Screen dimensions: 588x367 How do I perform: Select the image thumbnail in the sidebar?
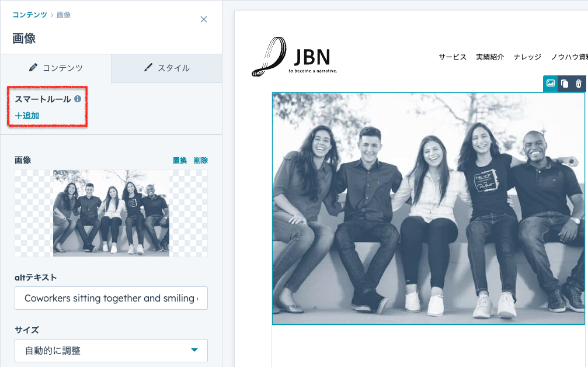click(111, 213)
